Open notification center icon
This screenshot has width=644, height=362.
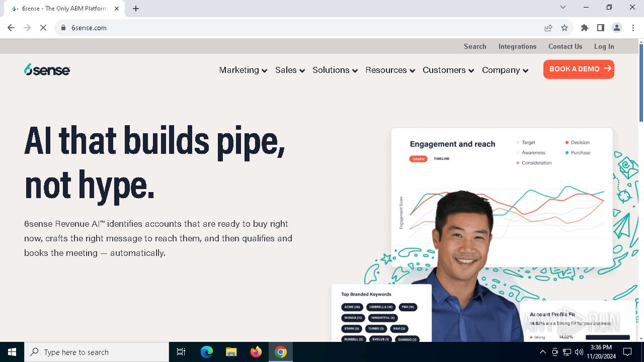627,352
